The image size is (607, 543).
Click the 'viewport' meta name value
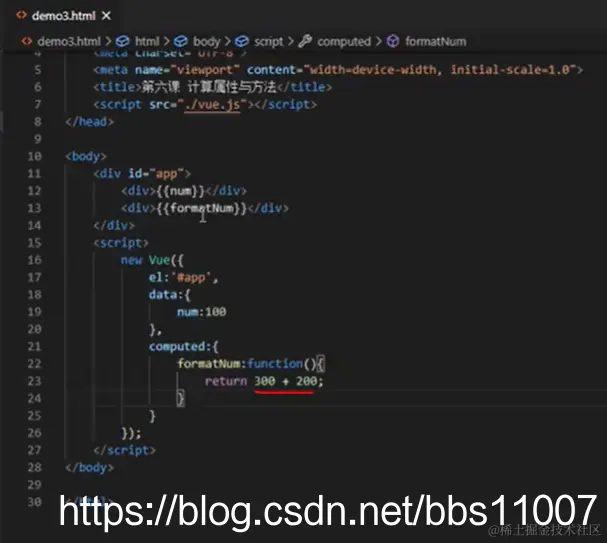point(205,70)
